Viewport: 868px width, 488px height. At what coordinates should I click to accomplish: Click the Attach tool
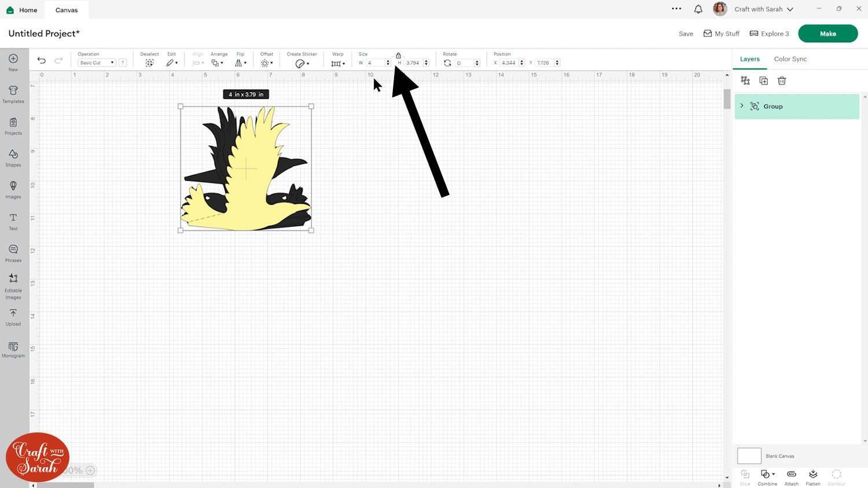pos(792,477)
